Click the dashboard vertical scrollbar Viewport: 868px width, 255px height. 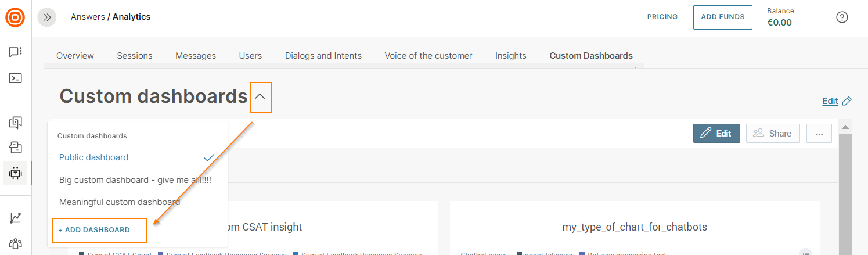(845, 186)
